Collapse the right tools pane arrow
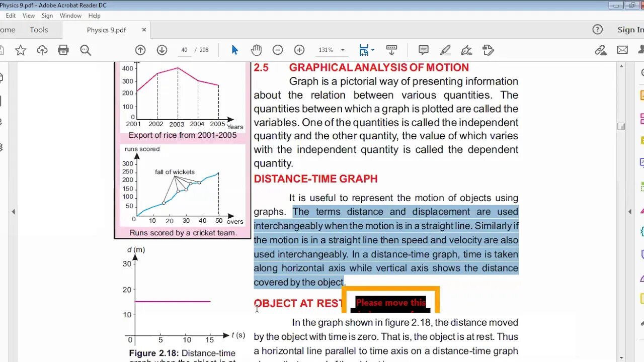Screen dimensions: 644x362 [630, 212]
